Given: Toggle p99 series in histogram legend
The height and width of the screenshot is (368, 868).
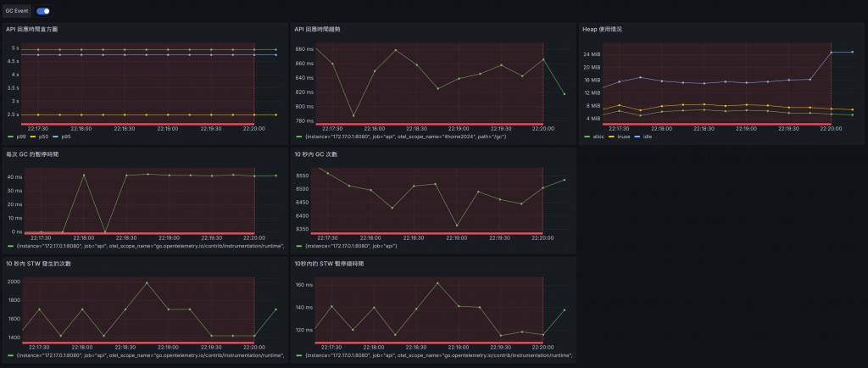Looking at the screenshot, I should [x=21, y=137].
